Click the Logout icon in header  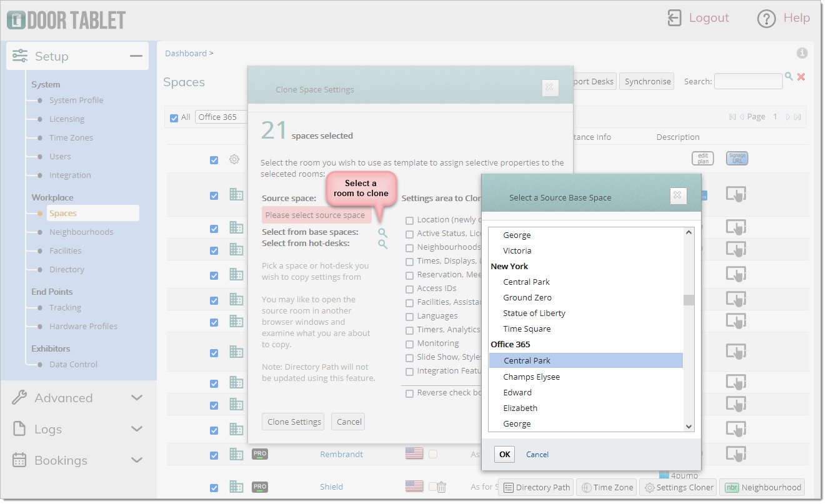click(674, 18)
